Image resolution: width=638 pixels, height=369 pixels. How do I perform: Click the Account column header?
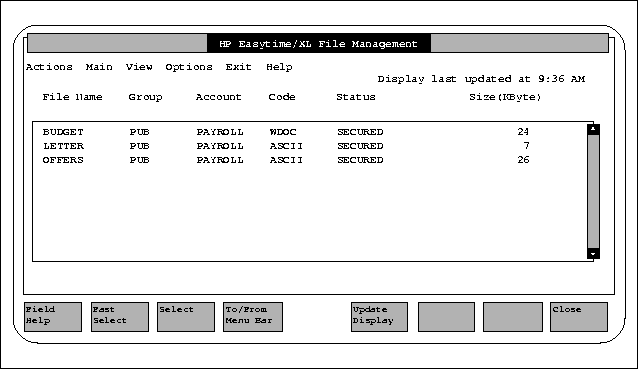pos(218,97)
